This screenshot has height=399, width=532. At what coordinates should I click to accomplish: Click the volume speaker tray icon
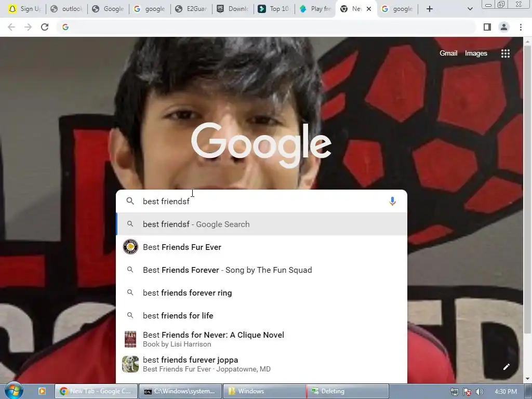480,392
